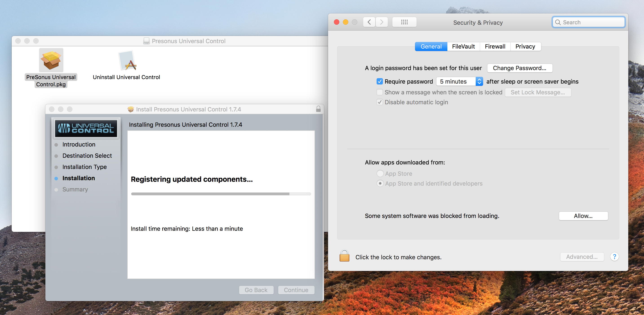Click the forward navigation arrow in Security window

click(x=382, y=22)
